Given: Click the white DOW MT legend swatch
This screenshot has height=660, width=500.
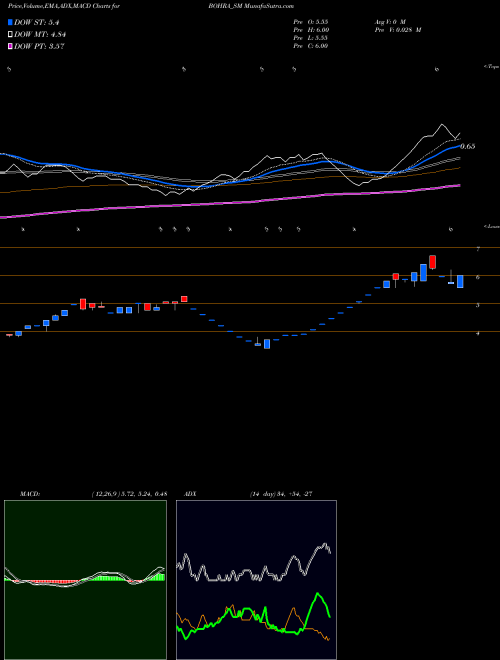Looking at the screenshot, I should click(11, 34).
